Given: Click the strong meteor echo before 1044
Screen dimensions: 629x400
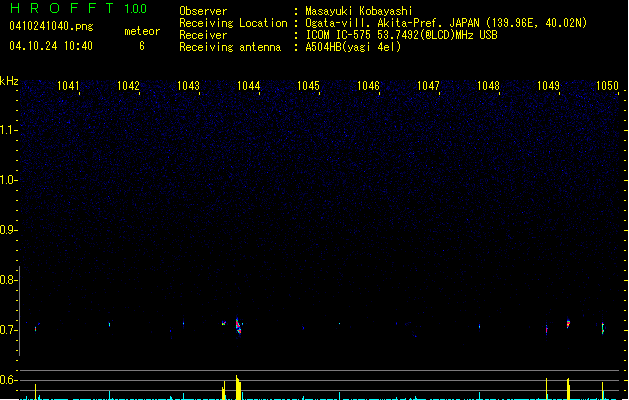Looking at the screenshot, I should (x=238, y=326).
